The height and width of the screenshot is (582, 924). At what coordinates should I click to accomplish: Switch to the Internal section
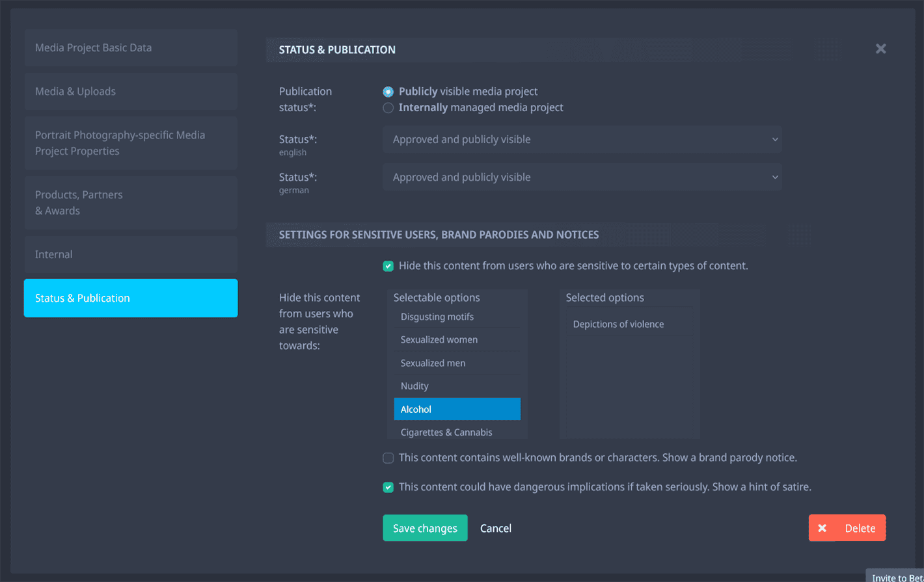coord(130,254)
